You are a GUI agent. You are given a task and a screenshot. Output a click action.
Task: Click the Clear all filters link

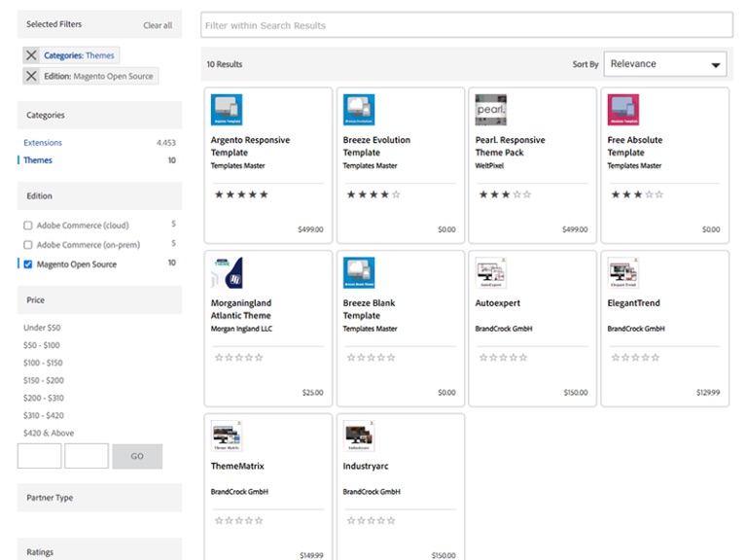coord(158,25)
